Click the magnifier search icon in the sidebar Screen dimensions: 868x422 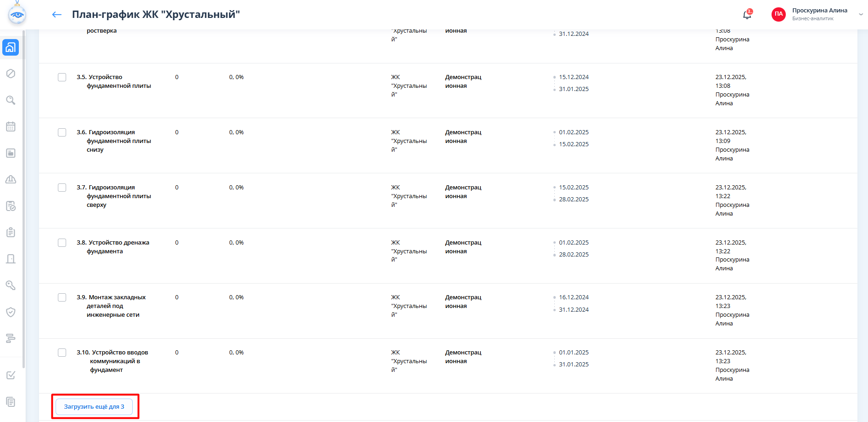click(11, 100)
